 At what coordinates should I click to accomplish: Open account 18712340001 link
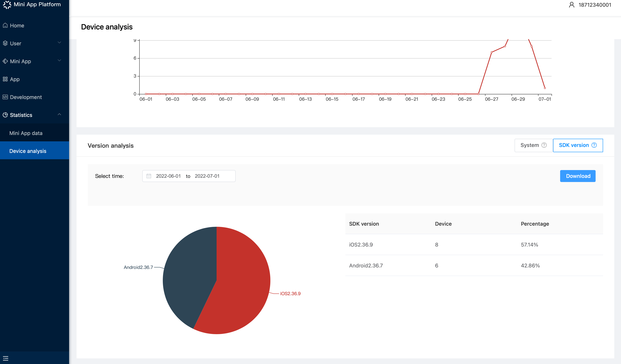(x=595, y=5)
